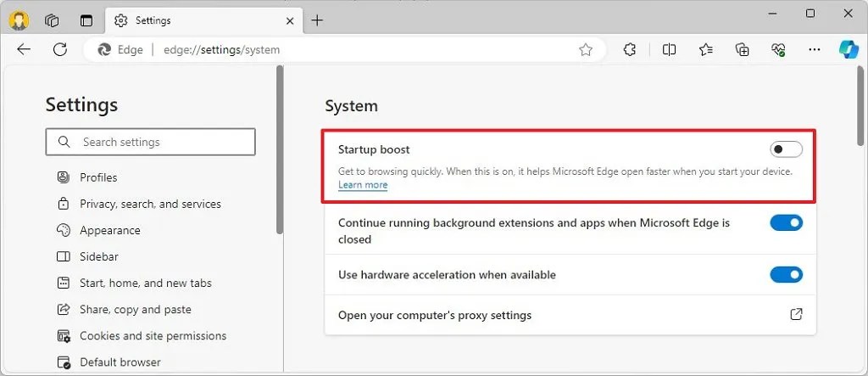
Task: Open the Favorites list icon
Action: pos(705,50)
